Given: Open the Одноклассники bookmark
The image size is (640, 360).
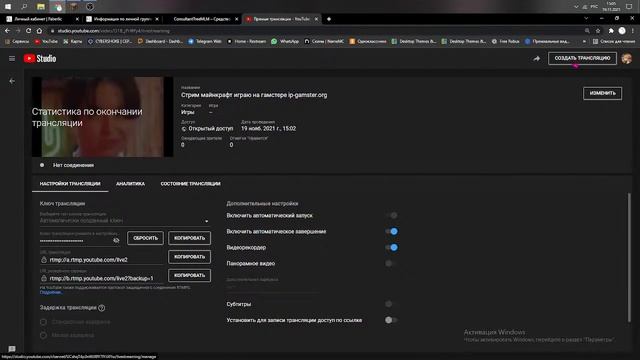Looking at the screenshot, I should click(x=368, y=41).
